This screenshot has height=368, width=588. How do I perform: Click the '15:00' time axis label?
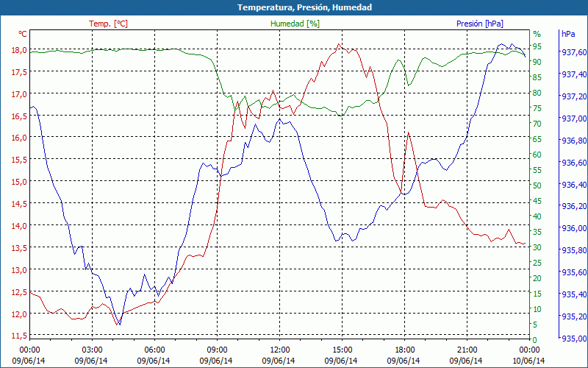point(342,349)
